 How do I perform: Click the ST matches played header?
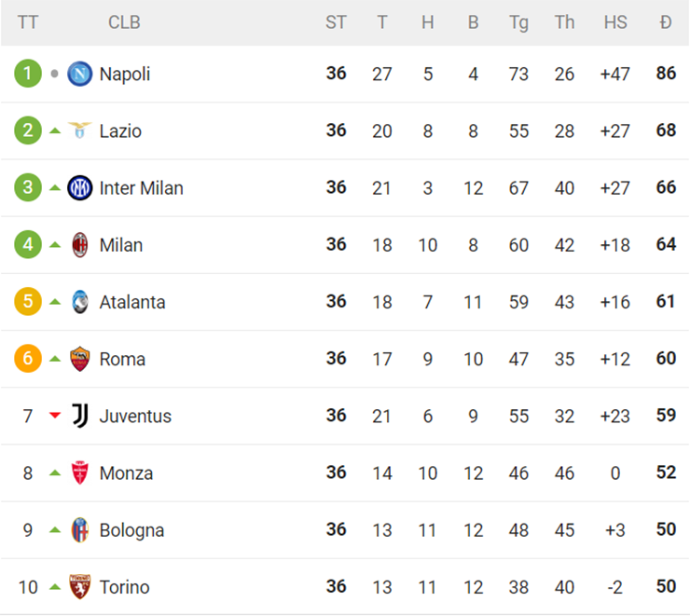336,22
